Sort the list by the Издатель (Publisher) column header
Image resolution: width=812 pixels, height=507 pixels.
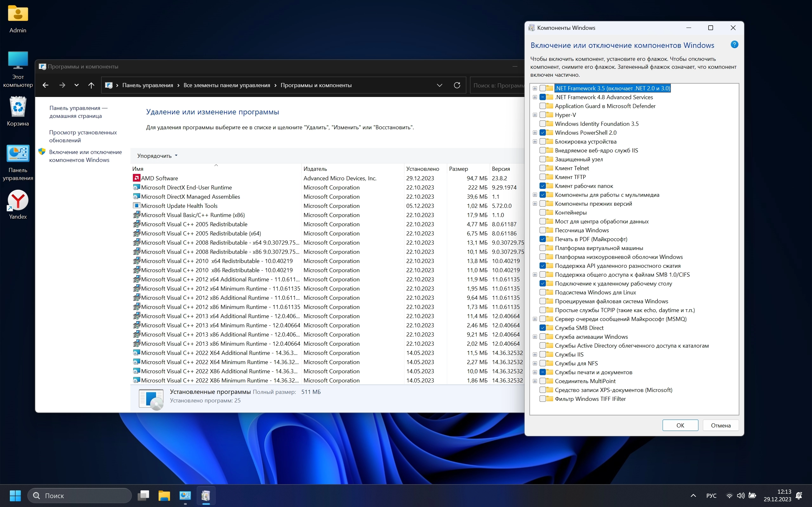[315, 169]
